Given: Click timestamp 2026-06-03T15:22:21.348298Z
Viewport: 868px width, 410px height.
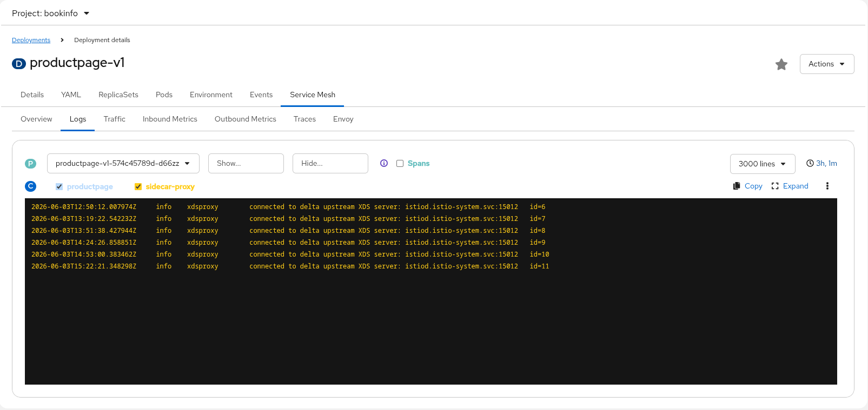Looking at the screenshot, I should point(84,266).
